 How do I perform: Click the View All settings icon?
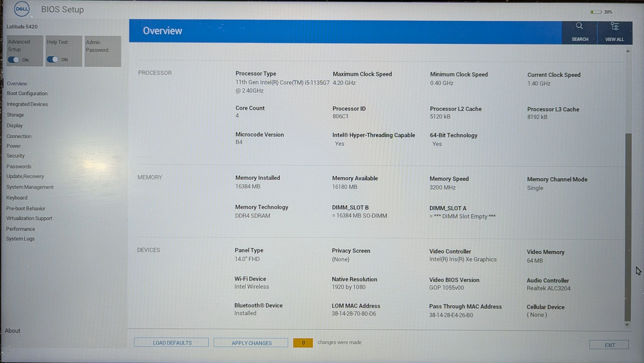pyautogui.click(x=615, y=26)
